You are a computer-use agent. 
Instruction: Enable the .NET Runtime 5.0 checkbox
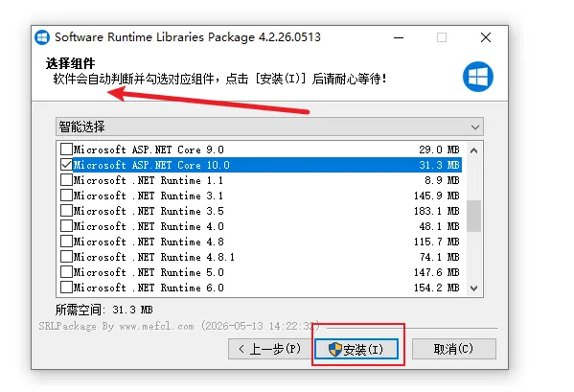pyautogui.click(x=66, y=272)
